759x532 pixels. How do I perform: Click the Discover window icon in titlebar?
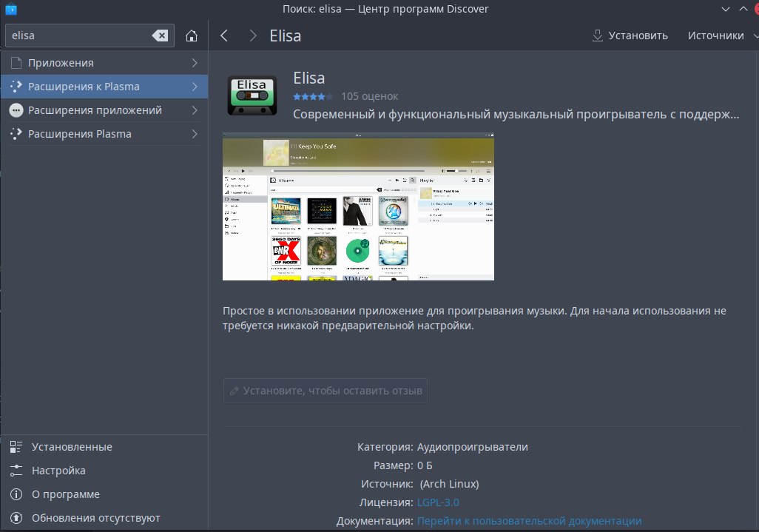pos(10,9)
